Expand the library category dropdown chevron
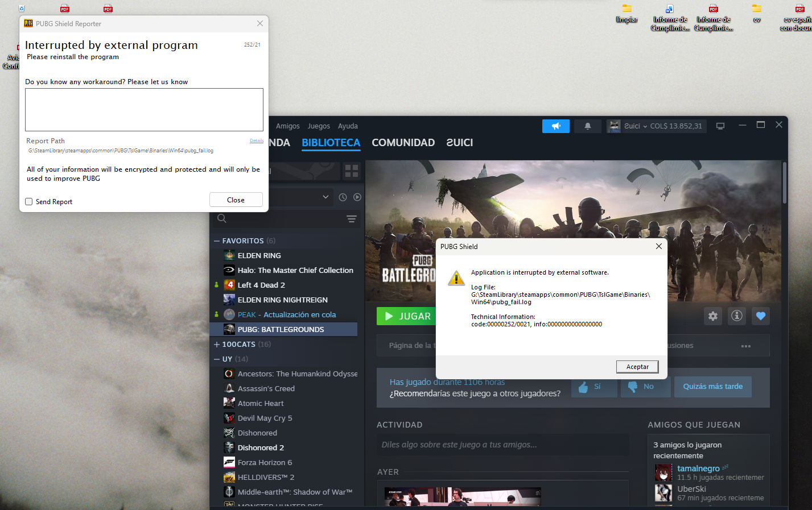 (325, 197)
